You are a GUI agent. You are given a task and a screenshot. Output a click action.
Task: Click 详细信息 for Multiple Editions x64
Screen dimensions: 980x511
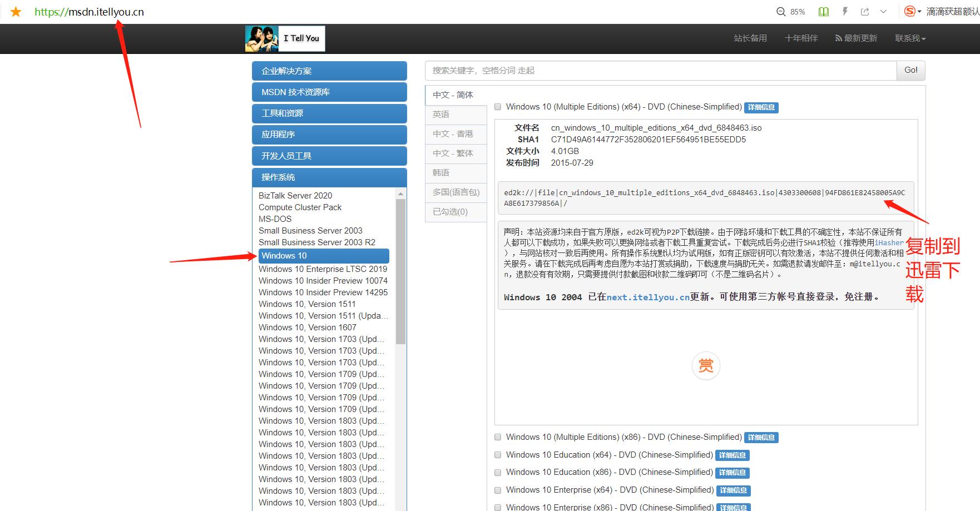click(761, 107)
